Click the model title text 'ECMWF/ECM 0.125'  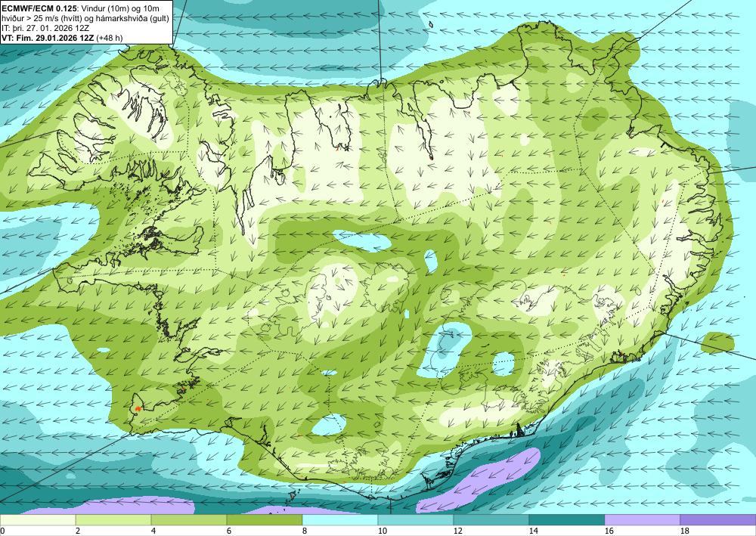click(39, 9)
